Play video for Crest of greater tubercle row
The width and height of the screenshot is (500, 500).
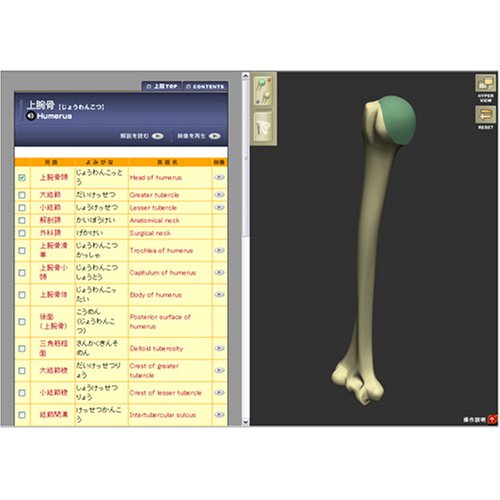(219, 370)
